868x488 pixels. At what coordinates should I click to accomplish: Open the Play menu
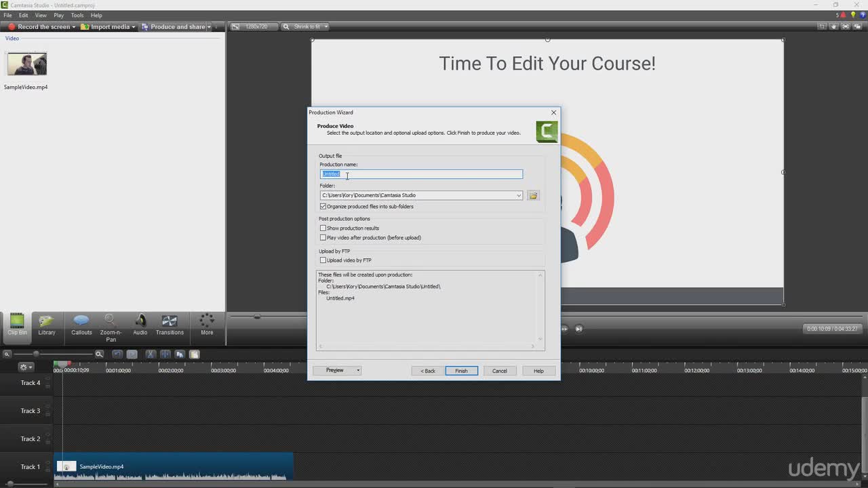(58, 15)
